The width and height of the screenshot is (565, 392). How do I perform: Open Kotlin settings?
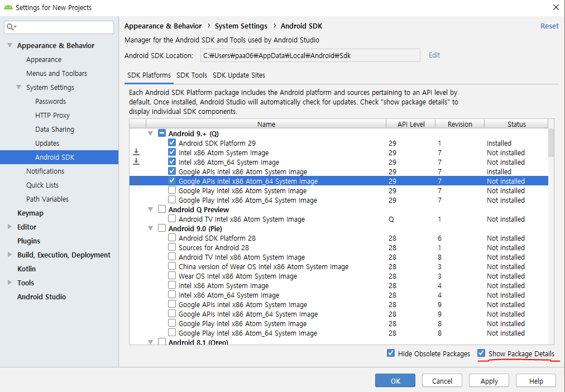(x=26, y=269)
